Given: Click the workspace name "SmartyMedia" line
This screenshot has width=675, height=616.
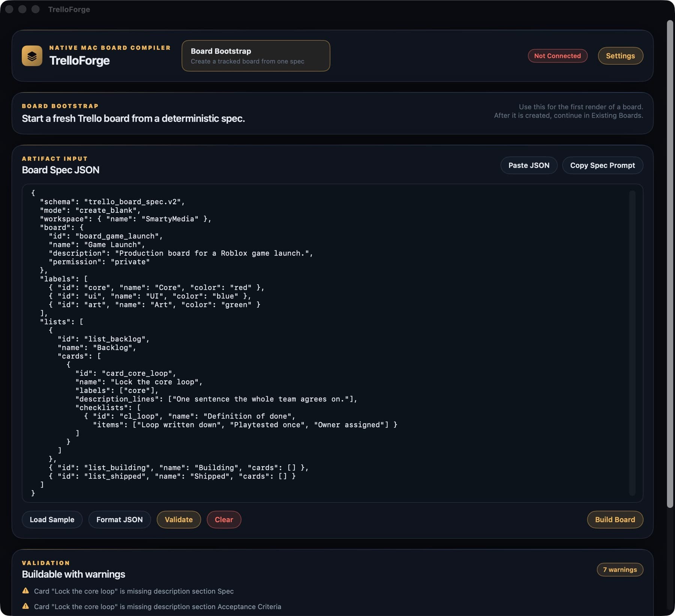Looking at the screenshot, I should [x=126, y=219].
